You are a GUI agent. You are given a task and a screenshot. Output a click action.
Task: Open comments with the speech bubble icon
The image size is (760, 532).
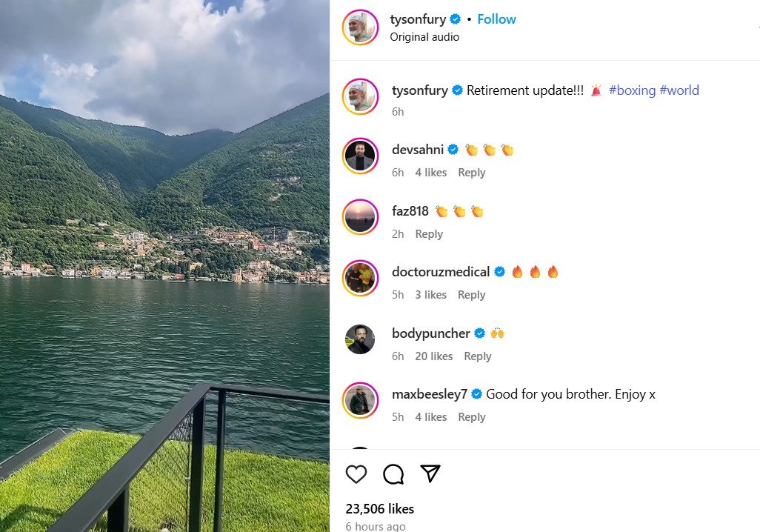tap(393, 473)
